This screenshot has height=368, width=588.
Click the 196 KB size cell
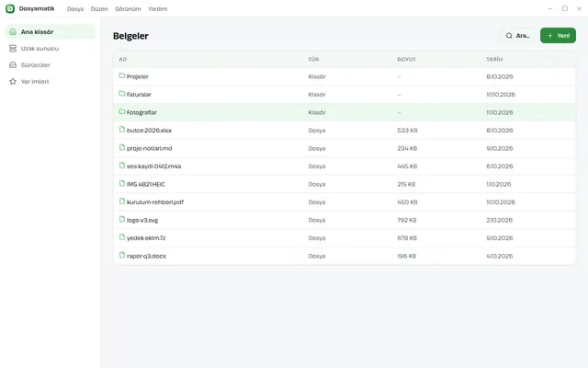[407, 256]
